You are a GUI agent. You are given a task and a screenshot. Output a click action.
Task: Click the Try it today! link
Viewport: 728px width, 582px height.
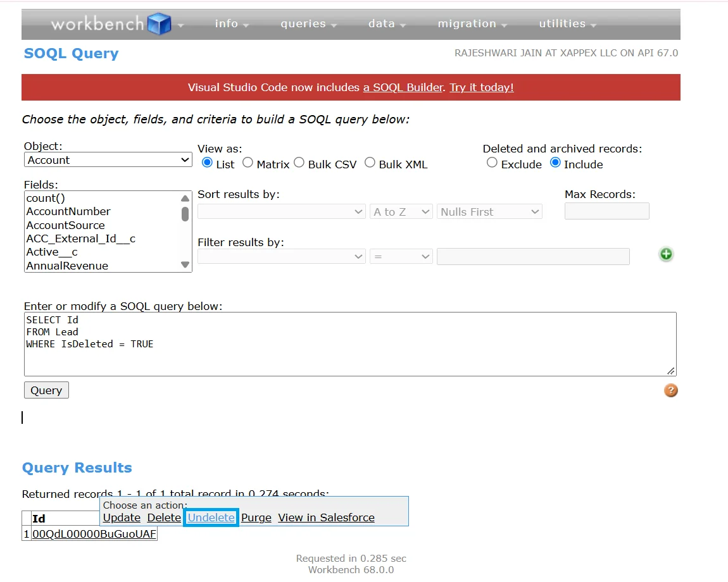482,87
